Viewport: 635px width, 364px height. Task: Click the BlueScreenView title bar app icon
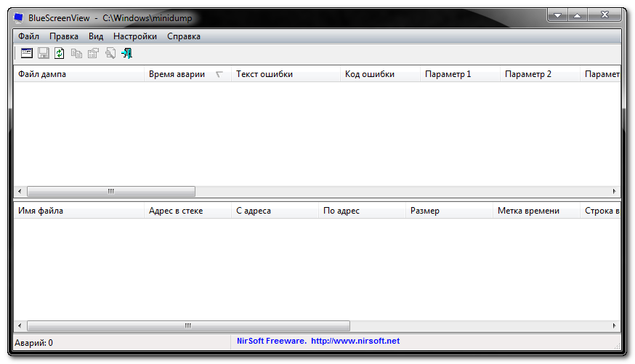click(x=20, y=17)
